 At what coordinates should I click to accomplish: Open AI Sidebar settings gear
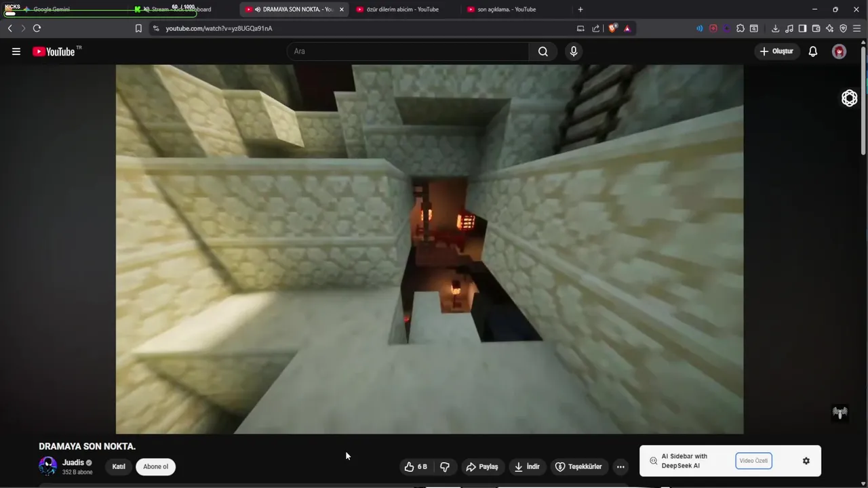click(x=806, y=461)
